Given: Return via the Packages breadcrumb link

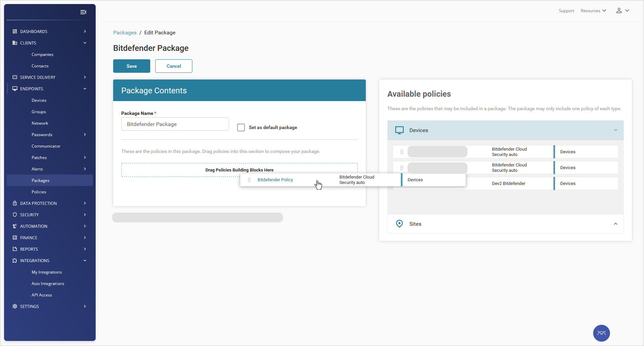Looking at the screenshot, I should (125, 32).
